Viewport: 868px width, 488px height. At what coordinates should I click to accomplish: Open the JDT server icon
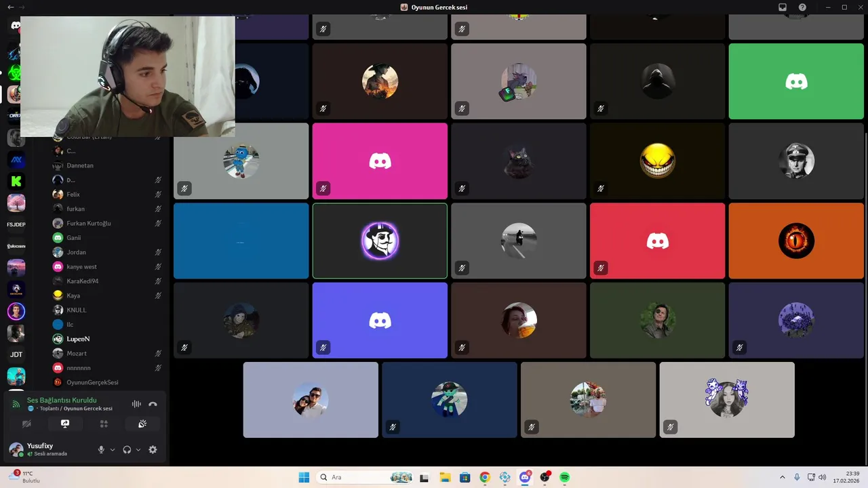[16, 354]
